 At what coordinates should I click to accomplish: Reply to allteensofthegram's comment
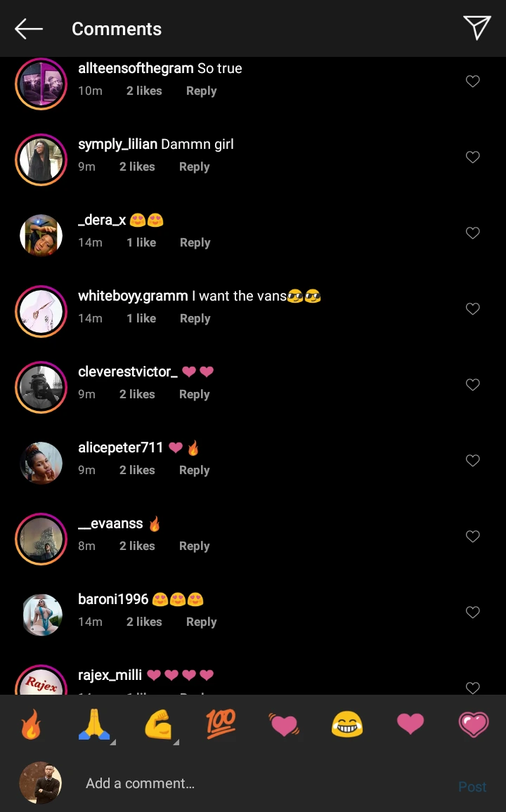(201, 91)
